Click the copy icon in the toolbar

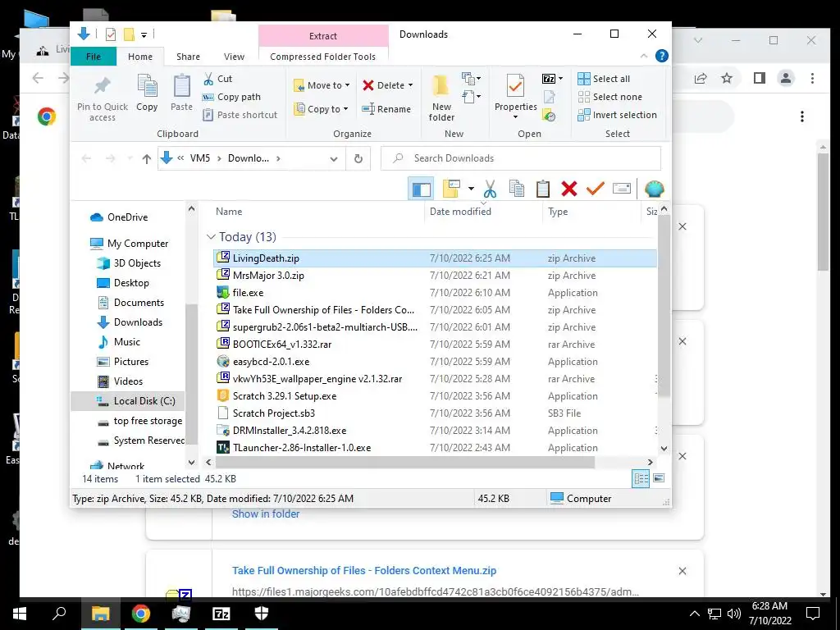[517, 189]
